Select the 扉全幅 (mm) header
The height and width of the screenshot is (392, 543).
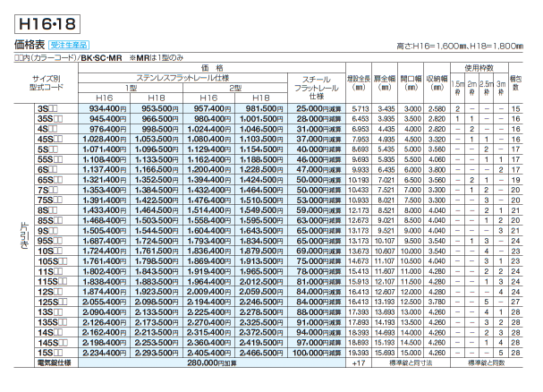point(385,83)
